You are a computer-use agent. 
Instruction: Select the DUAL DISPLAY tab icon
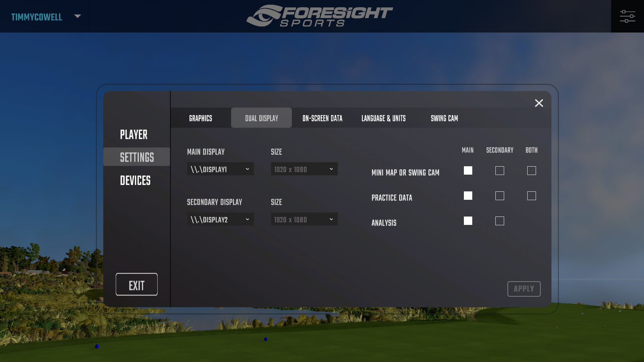click(261, 118)
